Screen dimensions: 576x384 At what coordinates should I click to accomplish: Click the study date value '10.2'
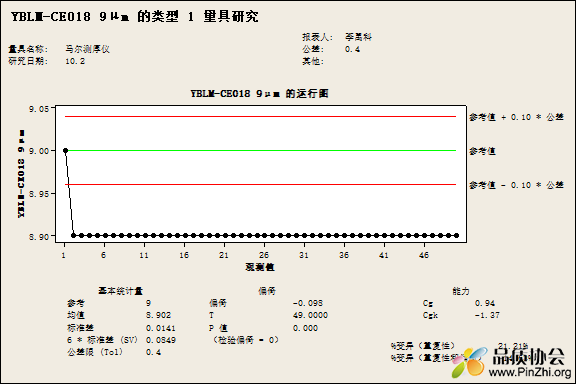[75, 61]
